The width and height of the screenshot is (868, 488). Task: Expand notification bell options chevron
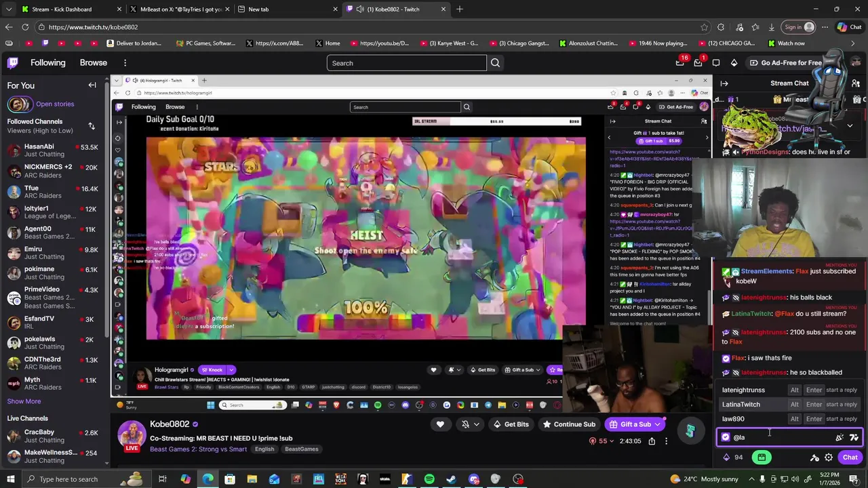pyautogui.click(x=476, y=424)
